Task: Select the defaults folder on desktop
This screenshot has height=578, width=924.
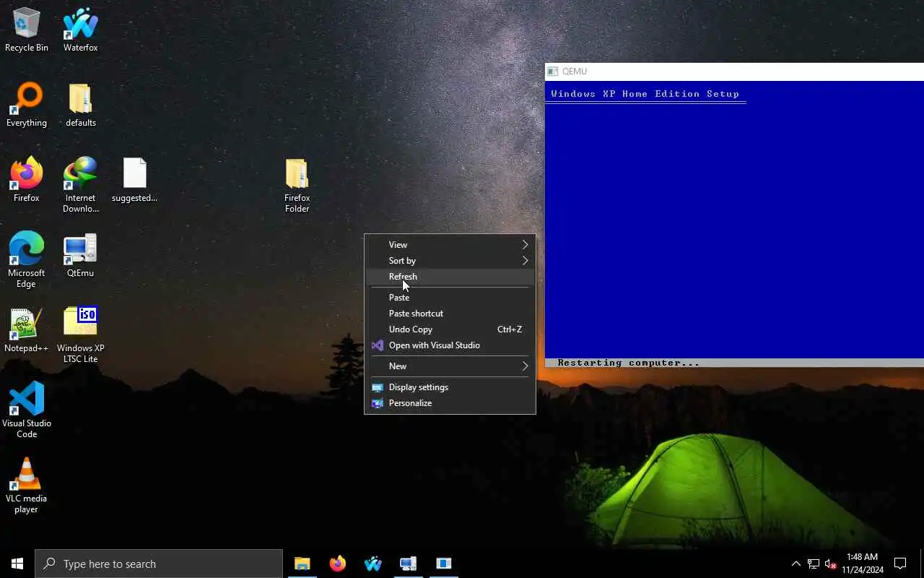Action: (80, 105)
